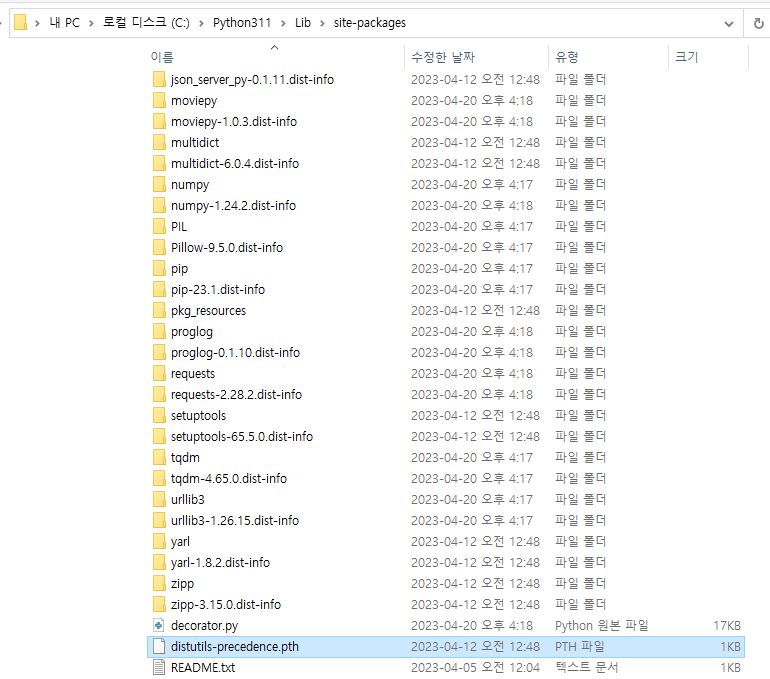Click the distutils-precedence.pth file name
This screenshot has height=679, width=770.
(235, 647)
